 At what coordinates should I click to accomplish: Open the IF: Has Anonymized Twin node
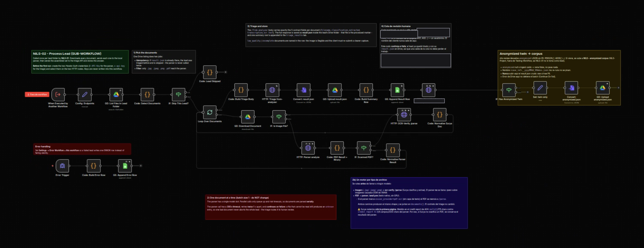tap(509, 90)
